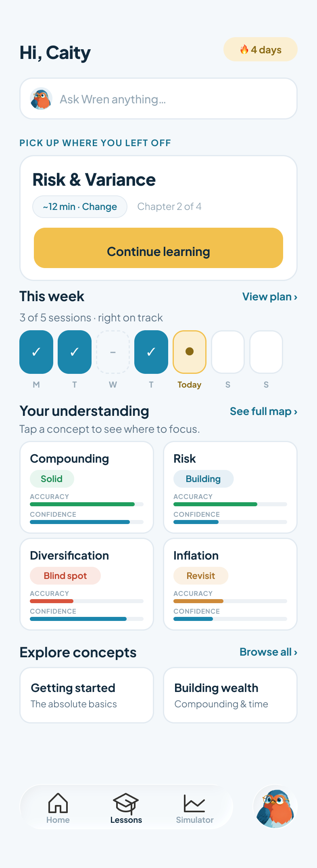This screenshot has height=868, width=317.
Task: Expand See full map chevron link
Action: tap(264, 411)
